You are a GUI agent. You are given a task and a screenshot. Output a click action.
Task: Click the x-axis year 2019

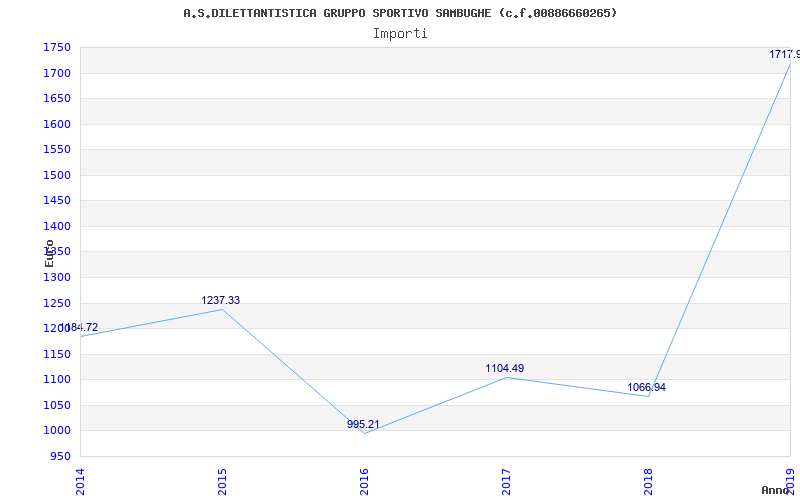tap(790, 482)
